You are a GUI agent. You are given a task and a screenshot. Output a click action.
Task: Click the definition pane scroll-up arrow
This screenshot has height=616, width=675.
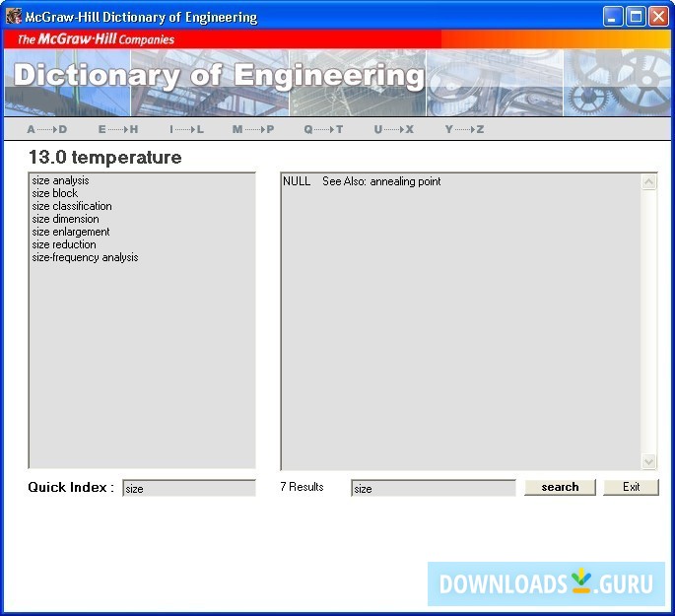pyautogui.click(x=648, y=181)
